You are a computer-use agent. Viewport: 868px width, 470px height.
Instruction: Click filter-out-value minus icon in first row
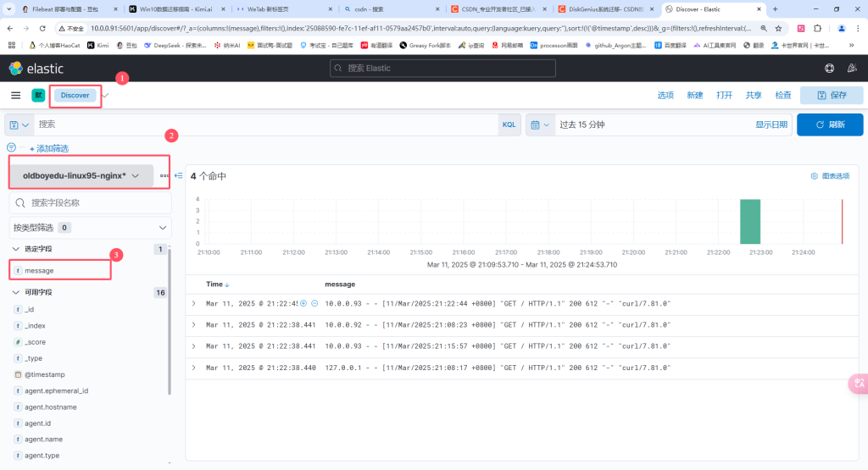coord(314,303)
